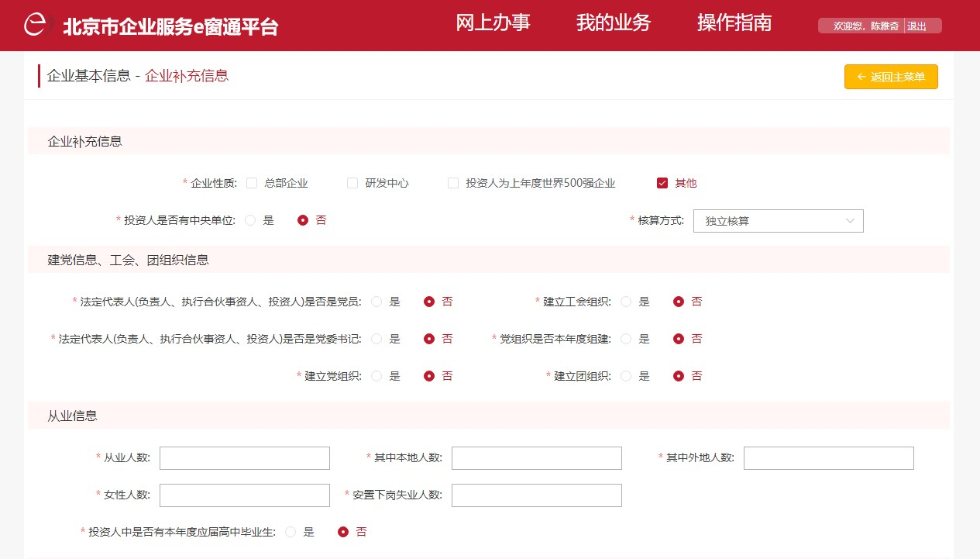
Task: Click the e窗通 platform logo icon
Action: click(36, 25)
